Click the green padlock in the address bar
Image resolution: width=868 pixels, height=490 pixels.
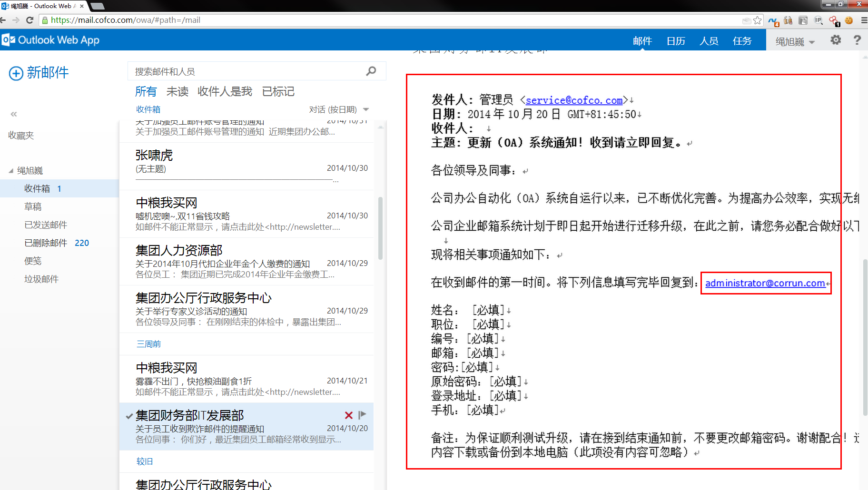[45, 20]
